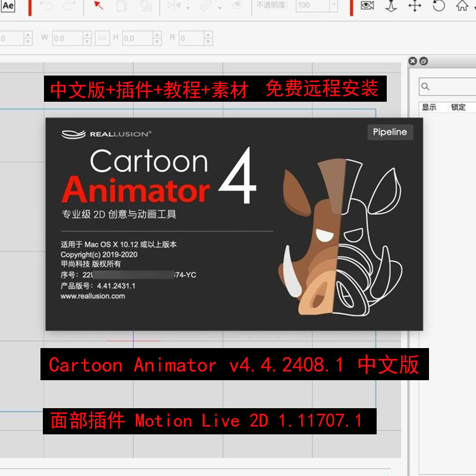Click the 显示 column header

429,107
